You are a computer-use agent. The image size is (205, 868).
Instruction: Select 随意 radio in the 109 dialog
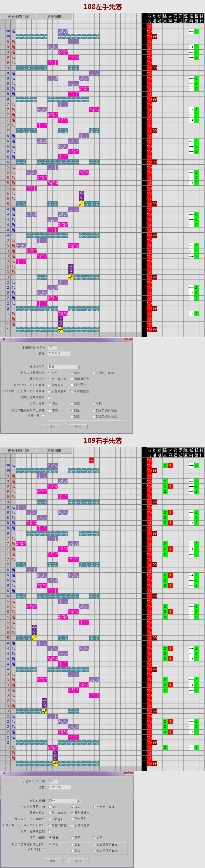[50, 837]
